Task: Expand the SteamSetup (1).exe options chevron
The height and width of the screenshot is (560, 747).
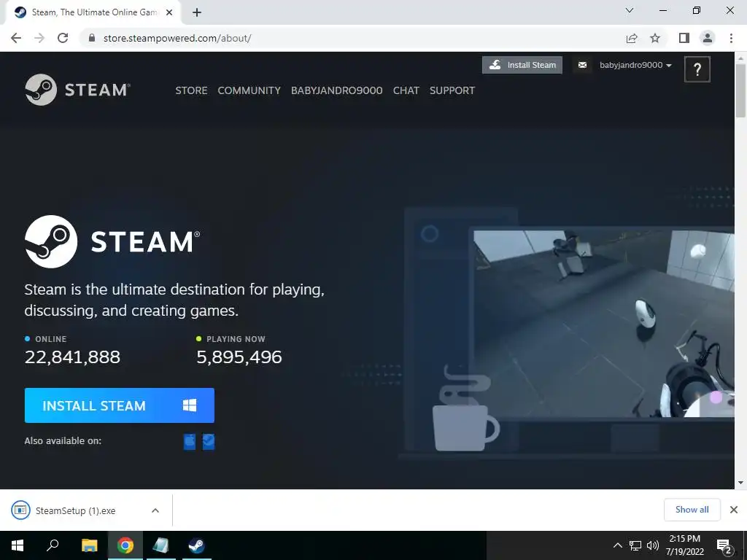Action: [155, 510]
